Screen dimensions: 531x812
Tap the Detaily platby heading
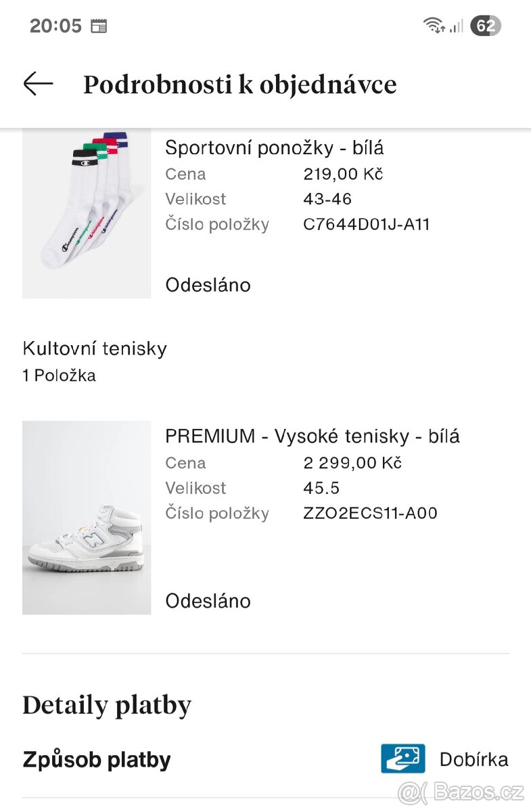click(107, 705)
